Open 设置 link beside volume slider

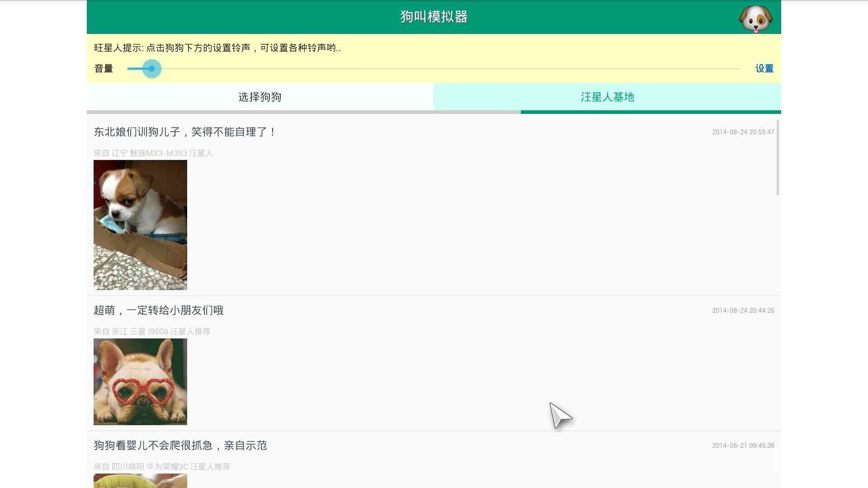click(764, 69)
